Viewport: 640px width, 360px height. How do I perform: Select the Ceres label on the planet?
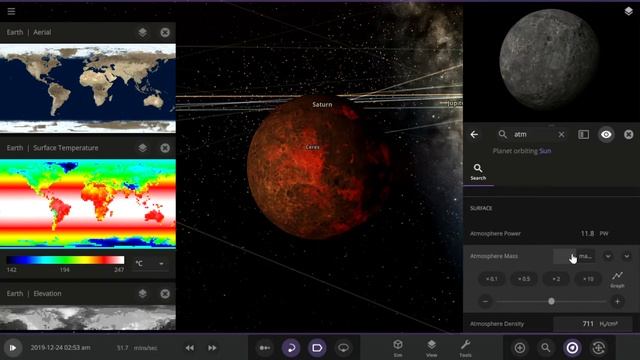(313, 147)
